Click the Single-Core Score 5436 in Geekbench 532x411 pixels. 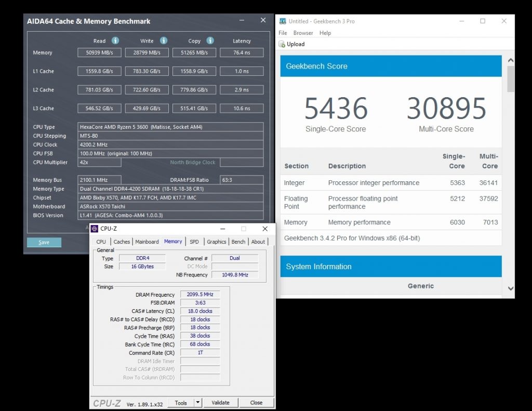pyautogui.click(x=336, y=108)
